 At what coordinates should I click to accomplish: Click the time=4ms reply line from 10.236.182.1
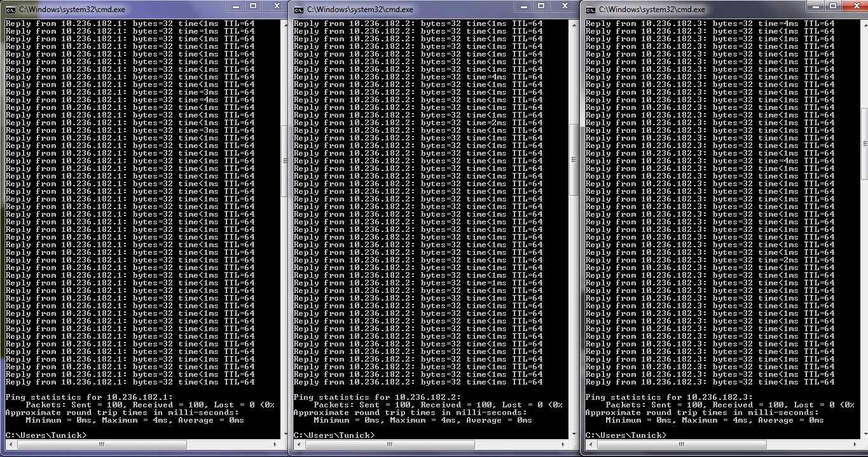coord(130,100)
